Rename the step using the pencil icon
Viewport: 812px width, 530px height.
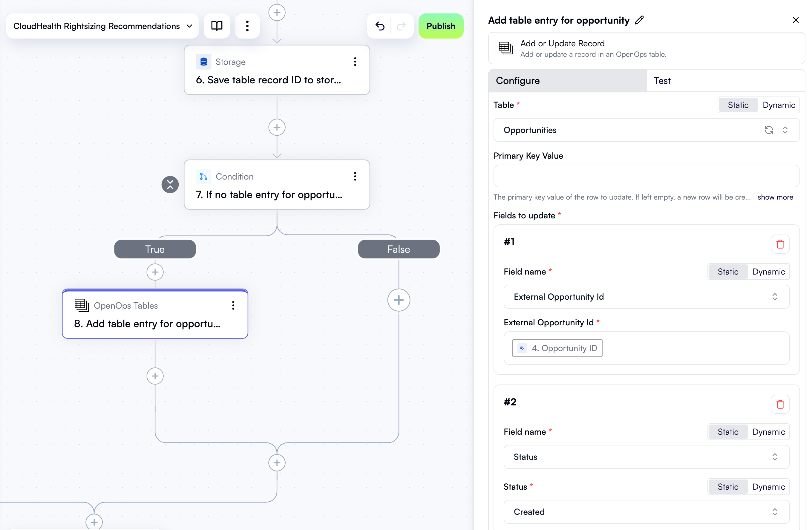[x=640, y=20]
